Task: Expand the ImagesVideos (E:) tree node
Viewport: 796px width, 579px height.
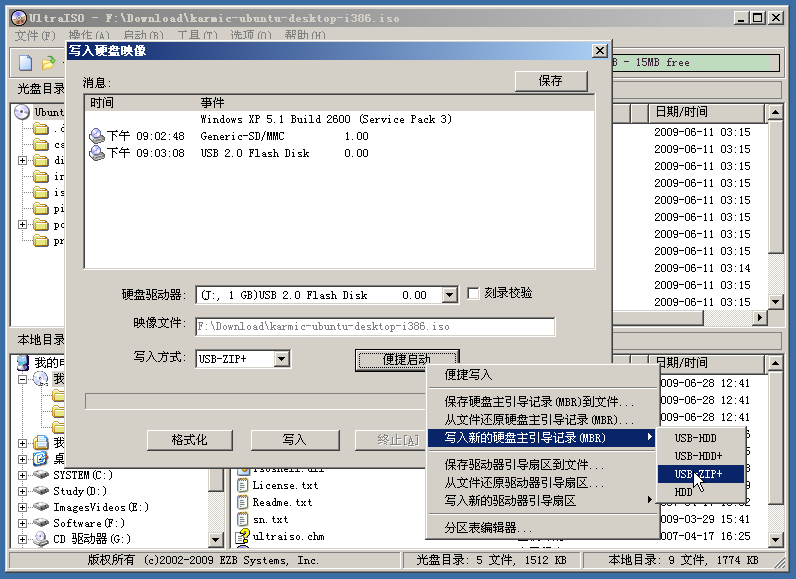Action: coord(22,507)
